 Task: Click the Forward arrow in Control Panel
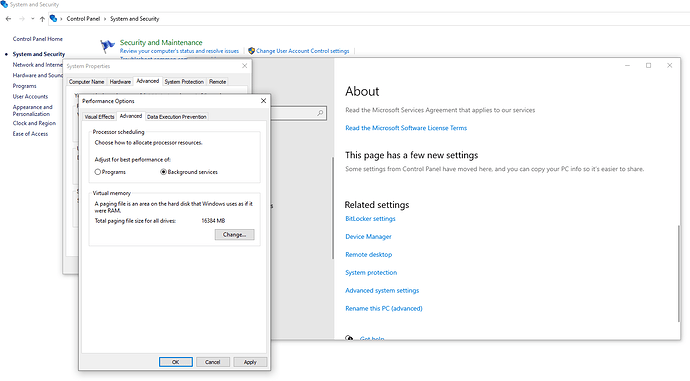coord(22,19)
